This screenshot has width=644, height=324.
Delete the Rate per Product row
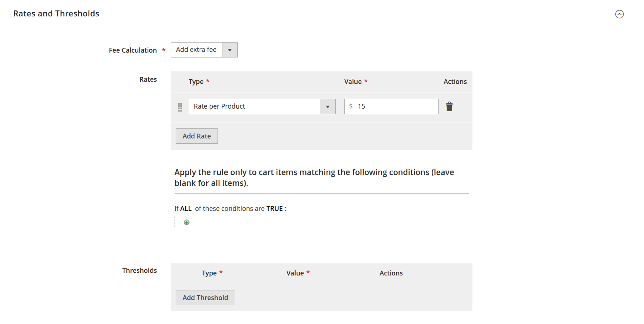[449, 107]
